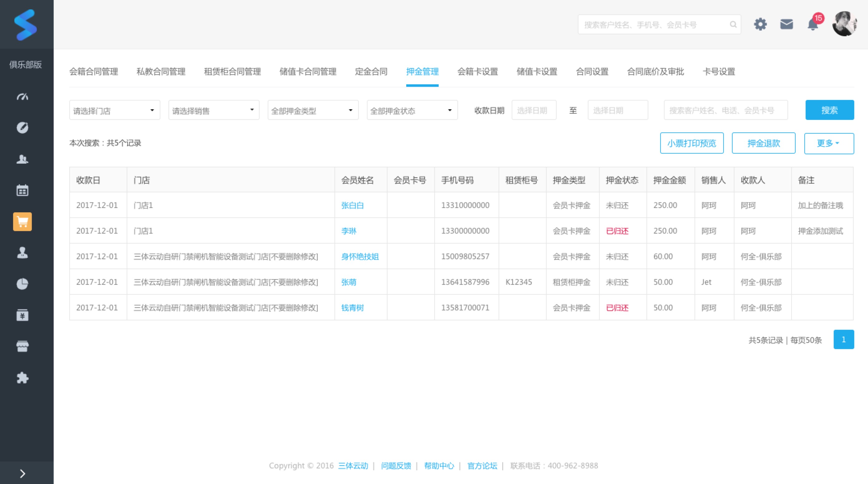Open member link 钱青树
Viewport: 868px width, 484px height.
(x=353, y=308)
